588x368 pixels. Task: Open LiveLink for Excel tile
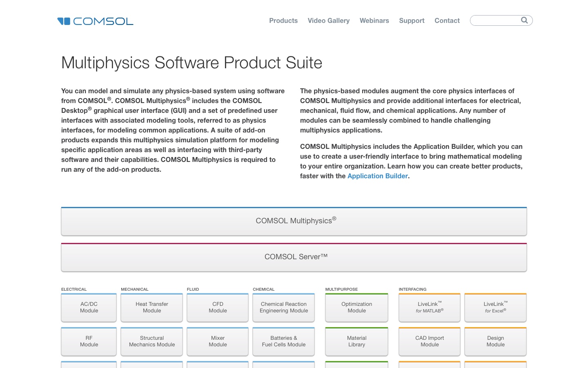(496, 307)
